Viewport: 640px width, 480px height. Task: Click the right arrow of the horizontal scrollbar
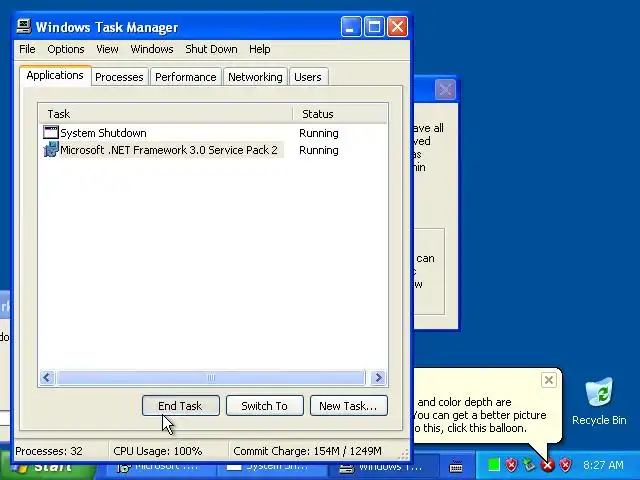(x=378, y=378)
